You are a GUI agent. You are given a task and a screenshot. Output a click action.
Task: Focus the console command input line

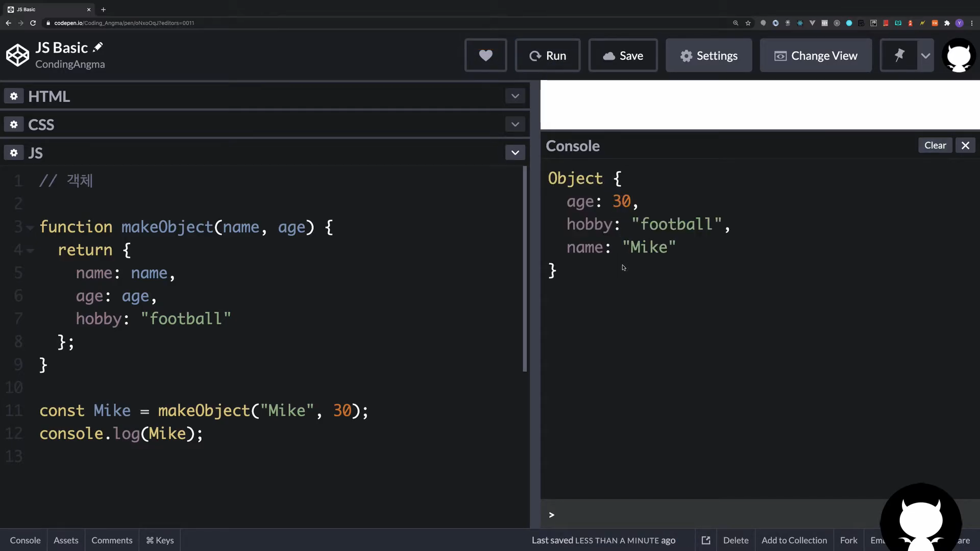tap(715, 514)
